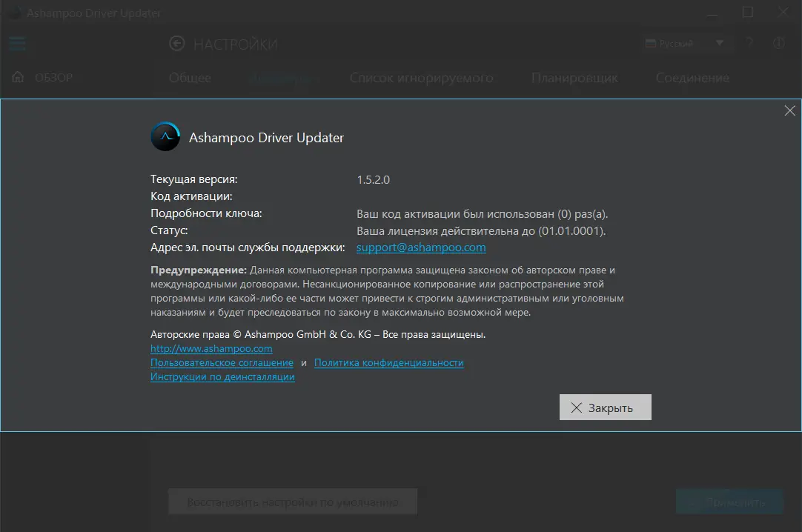The height and width of the screenshot is (532, 802).
Task: View the Политика конфиденциальности link
Action: (389, 362)
